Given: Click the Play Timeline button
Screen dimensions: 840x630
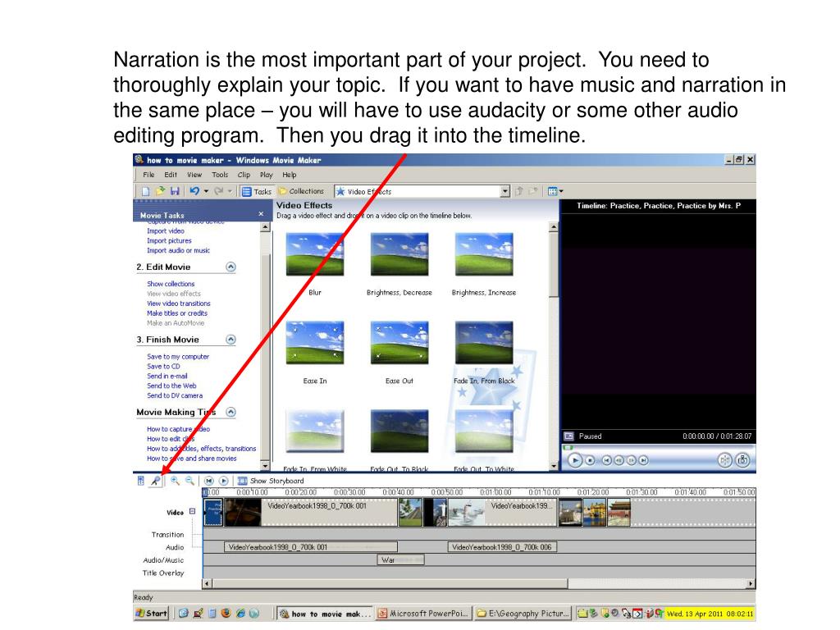Looking at the screenshot, I should (x=224, y=481).
